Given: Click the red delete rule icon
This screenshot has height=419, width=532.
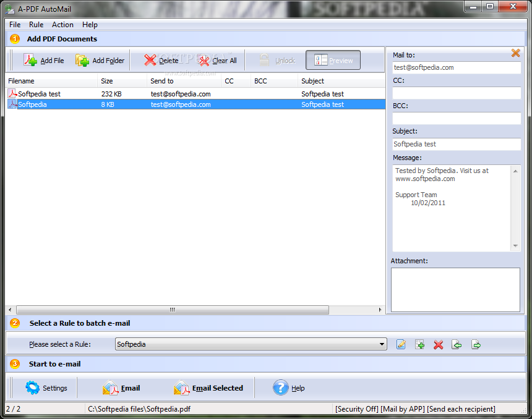Looking at the screenshot, I should click(x=439, y=344).
